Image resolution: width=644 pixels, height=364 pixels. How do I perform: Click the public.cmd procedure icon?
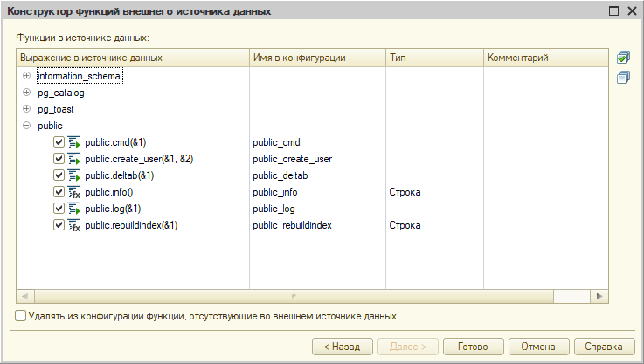pyautogui.click(x=74, y=142)
